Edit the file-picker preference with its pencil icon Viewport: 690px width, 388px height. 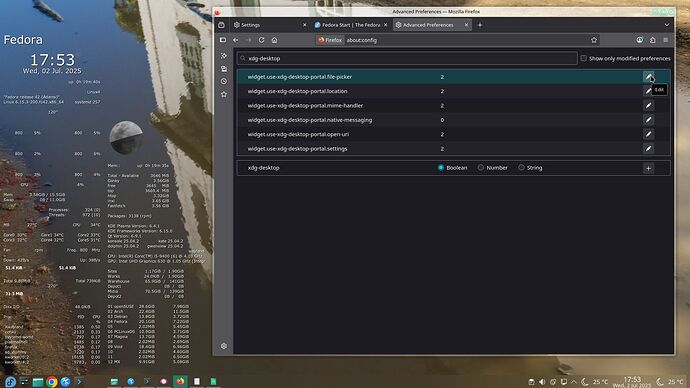tap(648, 77)
